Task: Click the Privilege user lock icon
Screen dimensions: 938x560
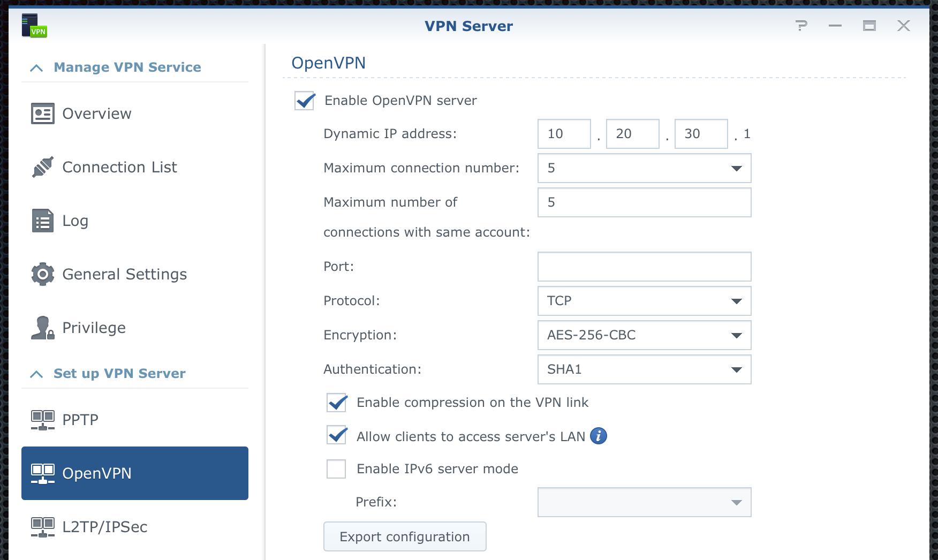Action: tap(43, 328)
